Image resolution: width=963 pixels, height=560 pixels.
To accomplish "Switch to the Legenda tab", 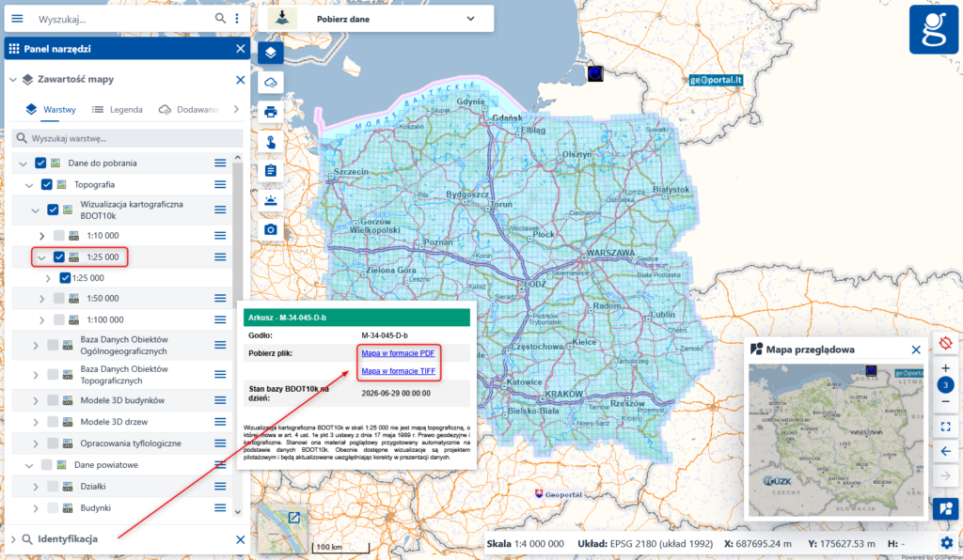I will 118,110.
